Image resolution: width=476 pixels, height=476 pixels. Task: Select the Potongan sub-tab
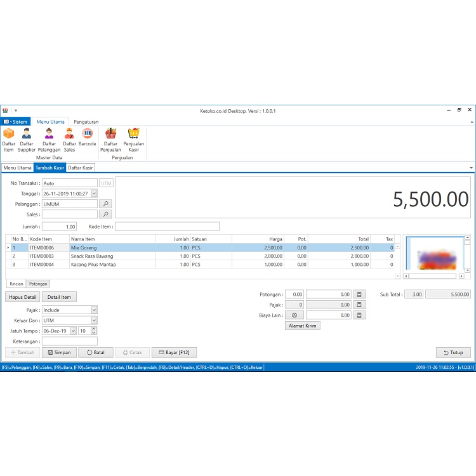[38, 284]
